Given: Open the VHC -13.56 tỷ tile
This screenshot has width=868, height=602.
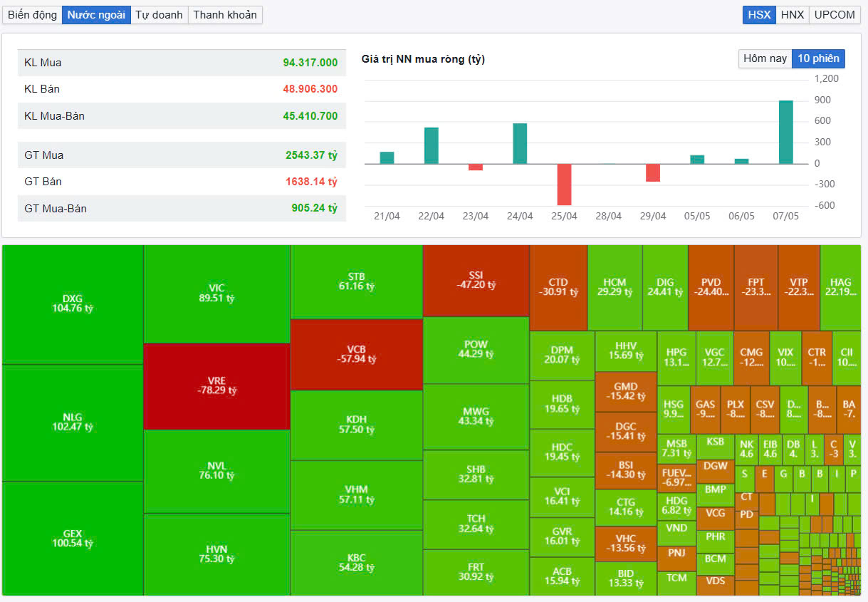Looking at the screenshot, I should point(625,544).
